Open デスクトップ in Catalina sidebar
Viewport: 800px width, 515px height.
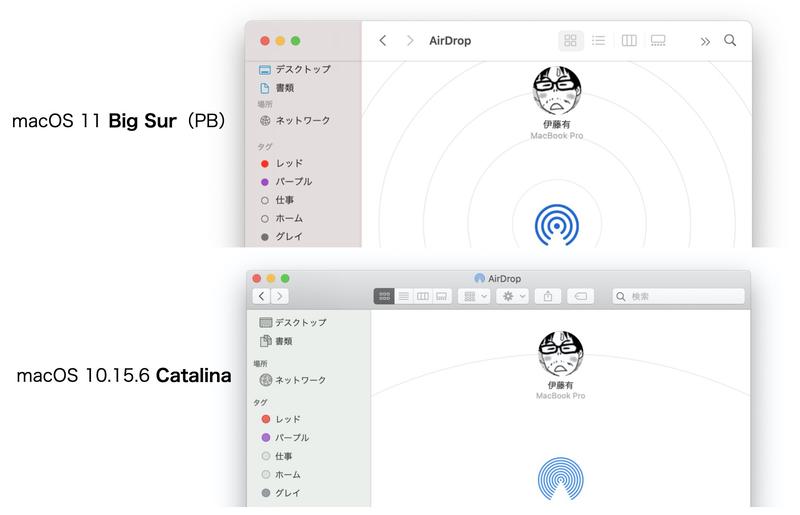[x=293, y=323]
